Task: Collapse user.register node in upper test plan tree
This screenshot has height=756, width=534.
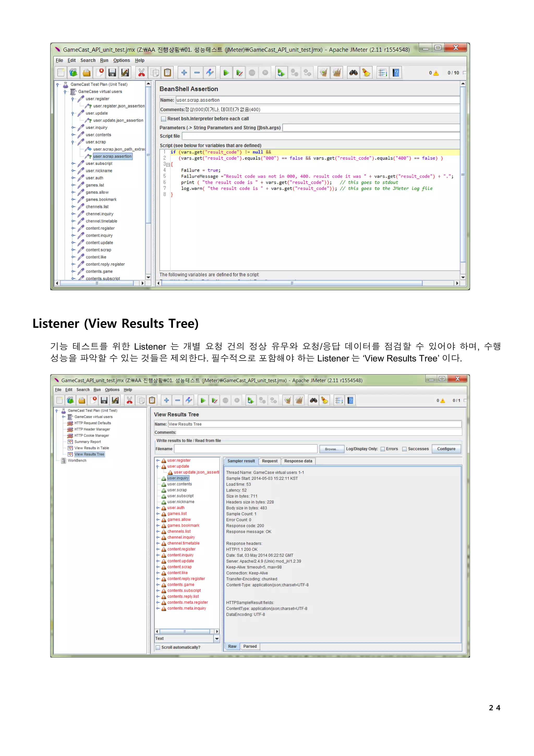Action: (73, 99)
